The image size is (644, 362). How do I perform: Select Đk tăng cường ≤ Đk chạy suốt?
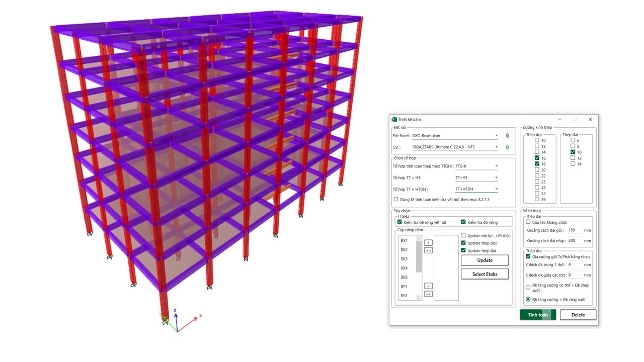tap(528, 299)
